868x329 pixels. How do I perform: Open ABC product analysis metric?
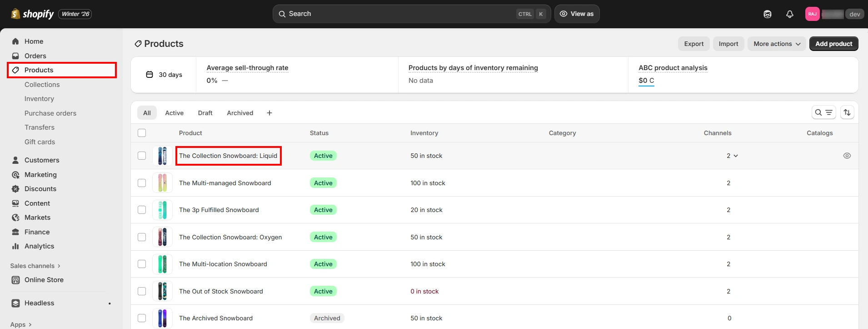(x=673, y=68)
